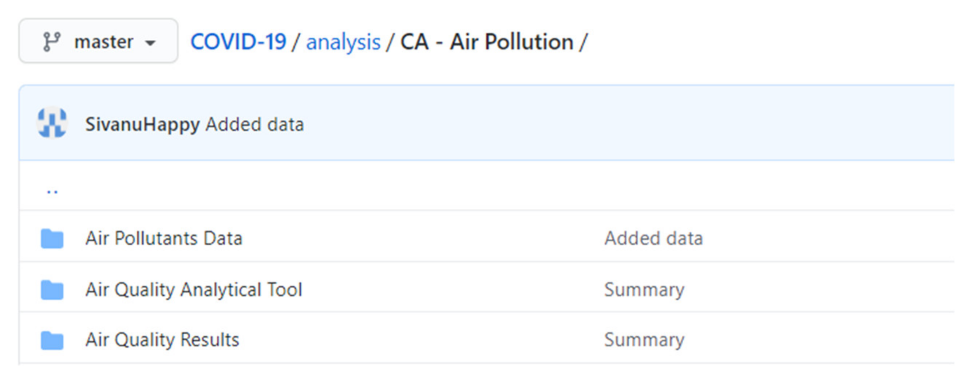Open Summary commit for Air Quality Analytical Tool
980x382 pixels.
coord(644,290)
